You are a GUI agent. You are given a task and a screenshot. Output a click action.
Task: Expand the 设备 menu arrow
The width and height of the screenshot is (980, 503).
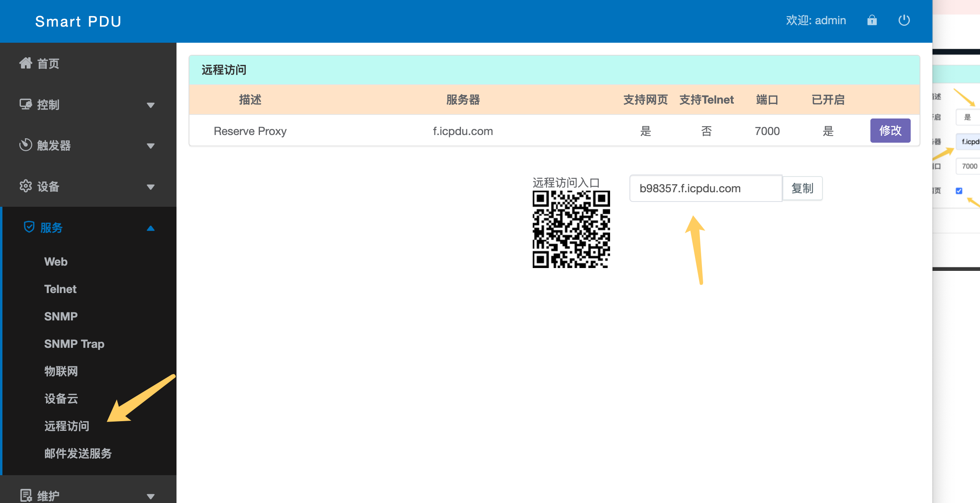click(151, 187)
